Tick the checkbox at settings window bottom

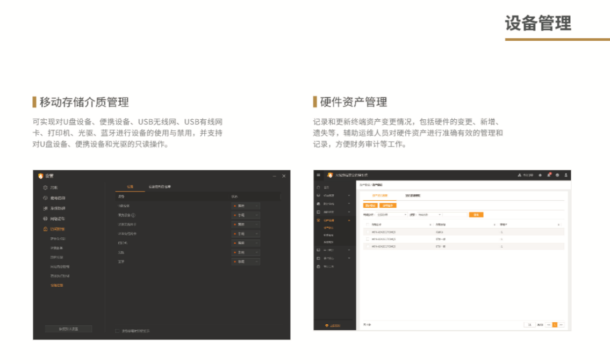coord(117,331)
